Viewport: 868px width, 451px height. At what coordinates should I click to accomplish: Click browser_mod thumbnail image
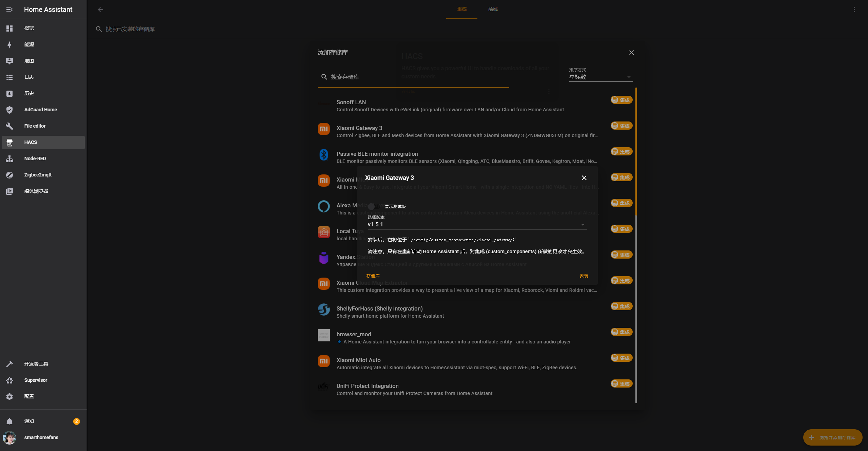tap(324, 335)
